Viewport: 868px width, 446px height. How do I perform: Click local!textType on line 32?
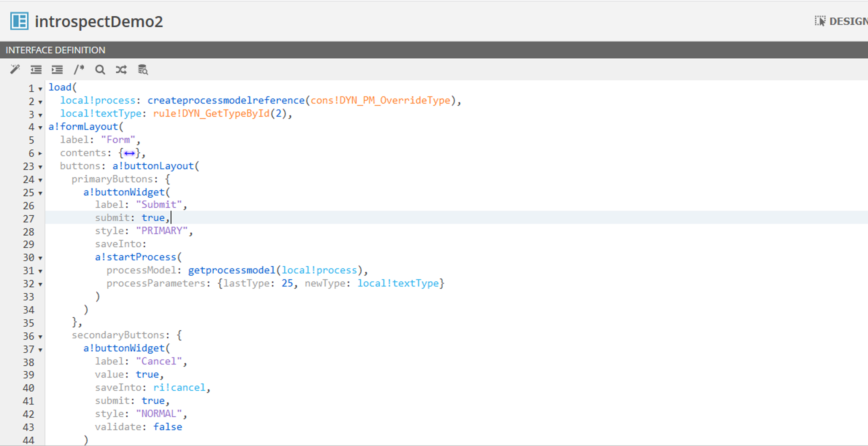(x=398, y=283)
